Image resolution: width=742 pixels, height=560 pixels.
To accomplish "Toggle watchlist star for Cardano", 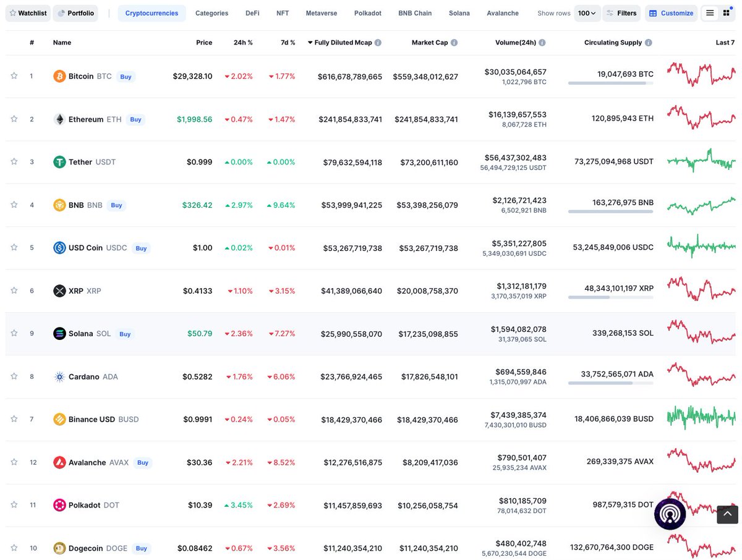I will pyautogui.click(x=14, y=376).
